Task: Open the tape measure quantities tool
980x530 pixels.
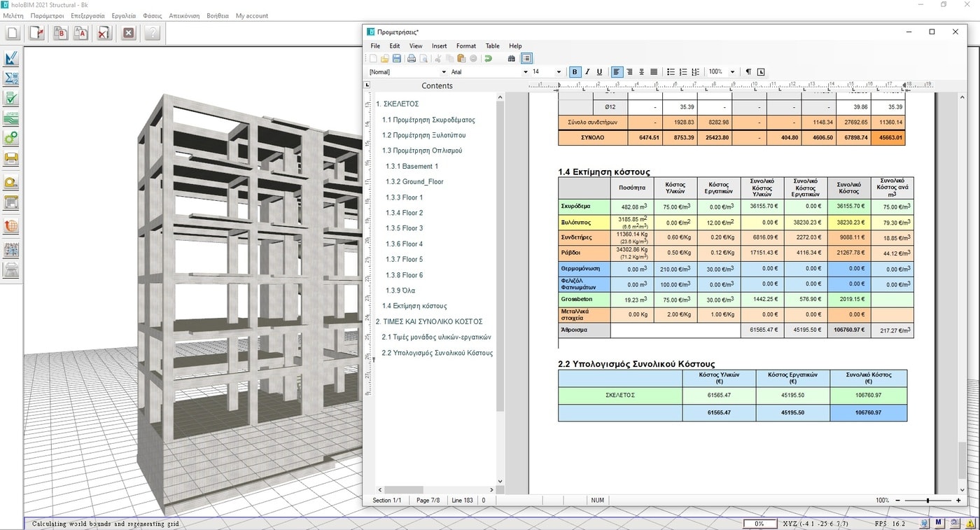Action: coord(11,183)
